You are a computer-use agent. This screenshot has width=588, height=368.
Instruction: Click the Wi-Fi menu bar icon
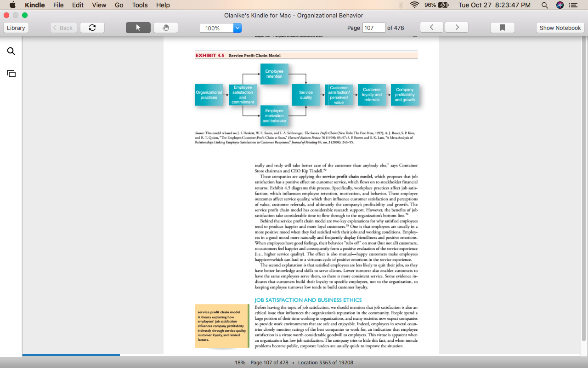pyautogui.click(x=415, y=5)
